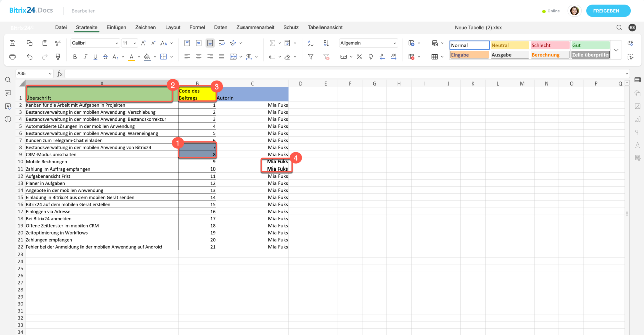Click the Filter funnel icon
644x335 pixels.
pos(310,57)
